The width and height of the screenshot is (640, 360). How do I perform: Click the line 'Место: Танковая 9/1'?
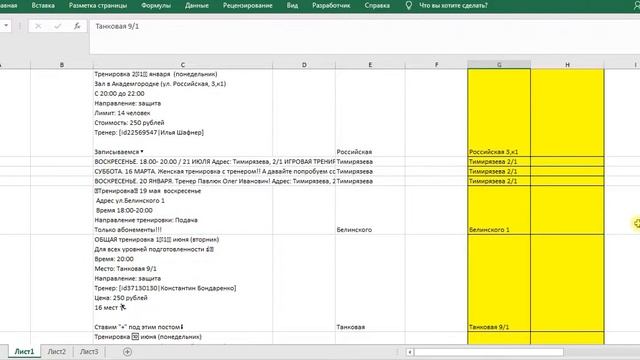click(x=125, y=269)
